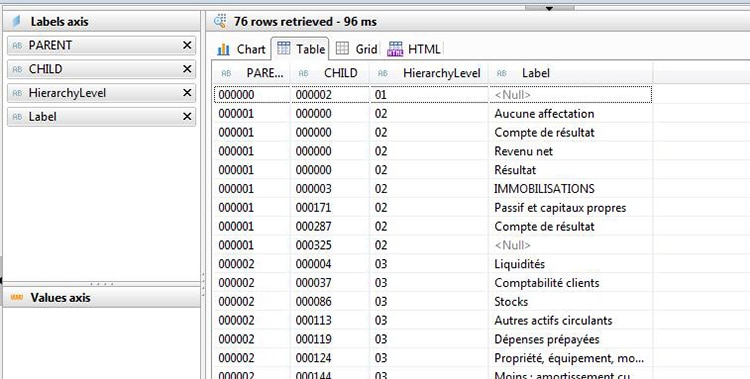Viewport: 750px width, 379px height.
Task: Select the first row's <Null> label cell
Action: click(x=570, y=95)
